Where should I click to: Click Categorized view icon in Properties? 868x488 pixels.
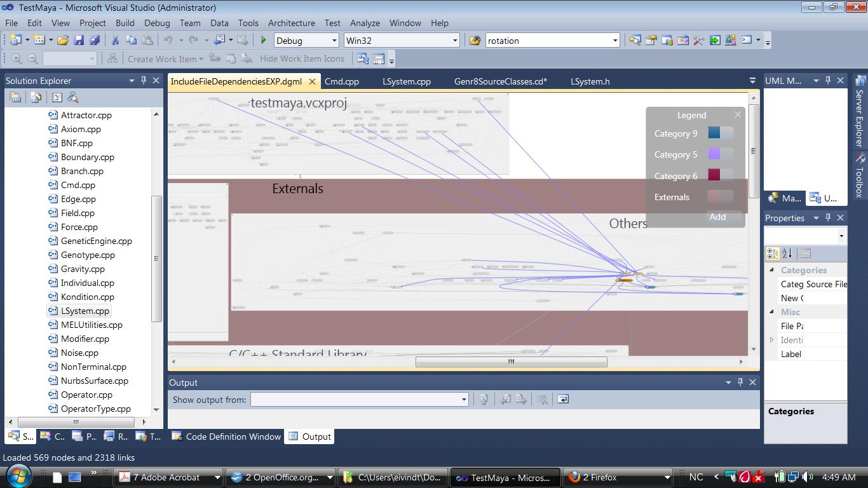tap(773, 254)
